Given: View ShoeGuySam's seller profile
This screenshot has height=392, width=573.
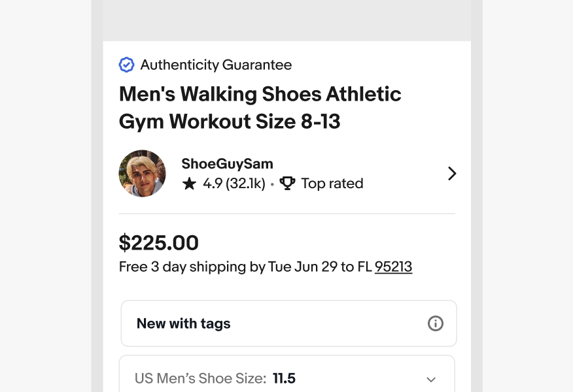Looking at the screenshot, I should tap(227, 164).
